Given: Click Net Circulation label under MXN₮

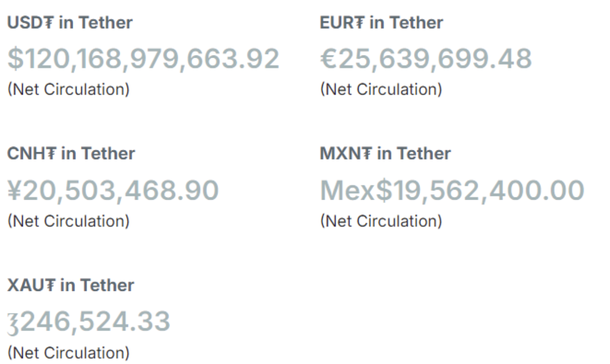Looking at the screenshot, I should click(381, 221).
